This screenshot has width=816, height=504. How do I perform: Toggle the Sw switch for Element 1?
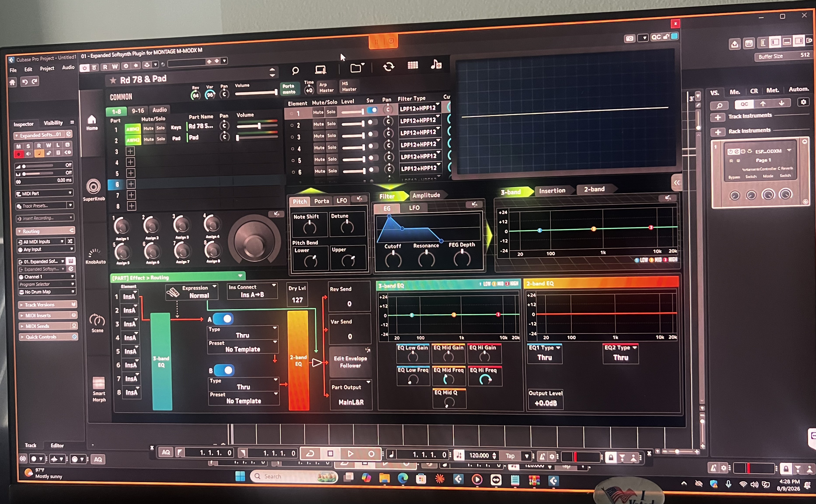[x=372, y=110]
